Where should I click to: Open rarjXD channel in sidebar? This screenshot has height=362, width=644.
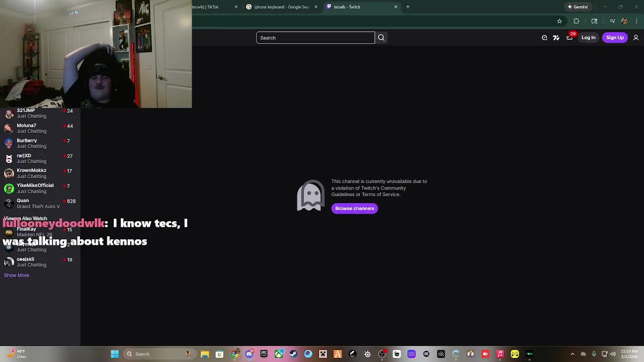coord(40,158)
